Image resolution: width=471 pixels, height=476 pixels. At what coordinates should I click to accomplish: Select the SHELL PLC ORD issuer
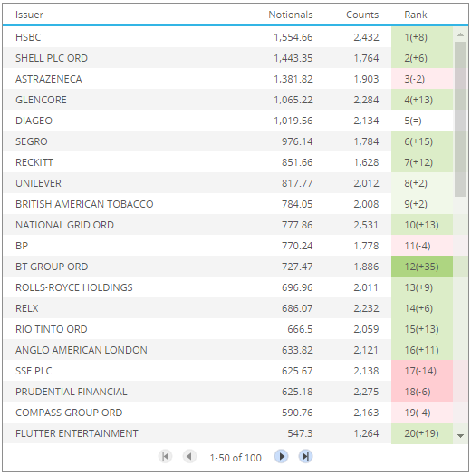tap(52, 58)
